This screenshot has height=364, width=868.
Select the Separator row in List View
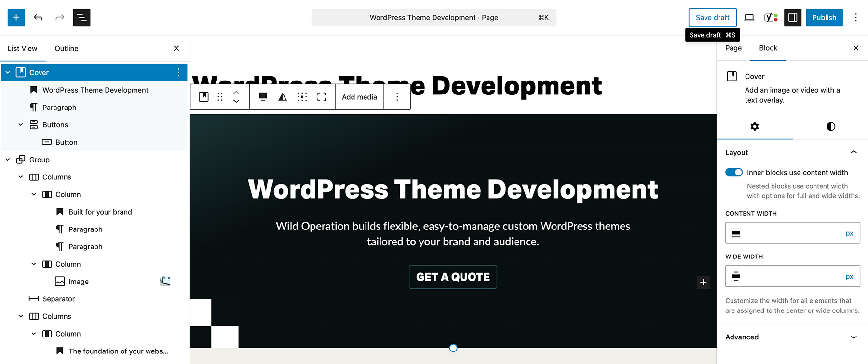(94, 299)
